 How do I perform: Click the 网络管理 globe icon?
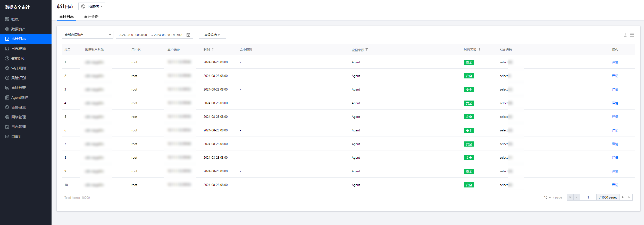[7, 117]
